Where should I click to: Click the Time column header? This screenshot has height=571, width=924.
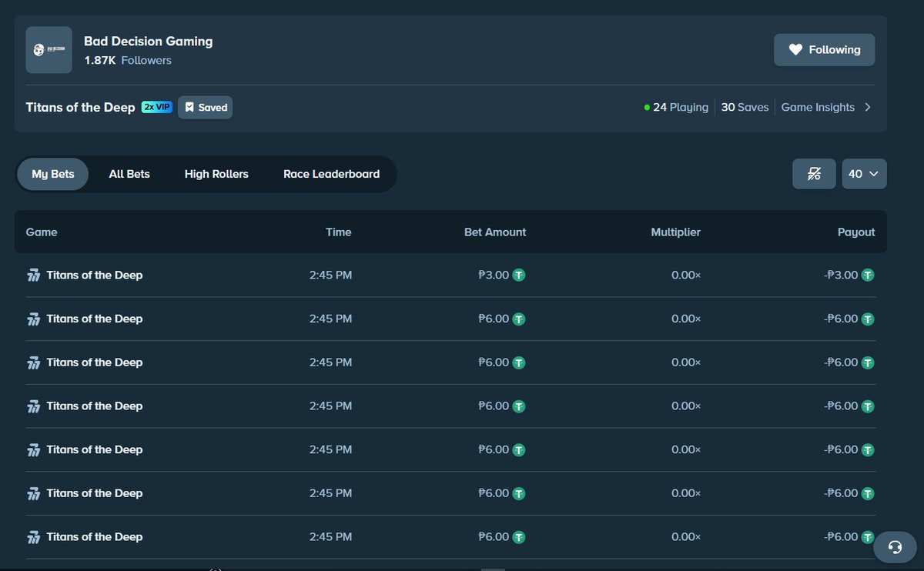pos(339,232)
